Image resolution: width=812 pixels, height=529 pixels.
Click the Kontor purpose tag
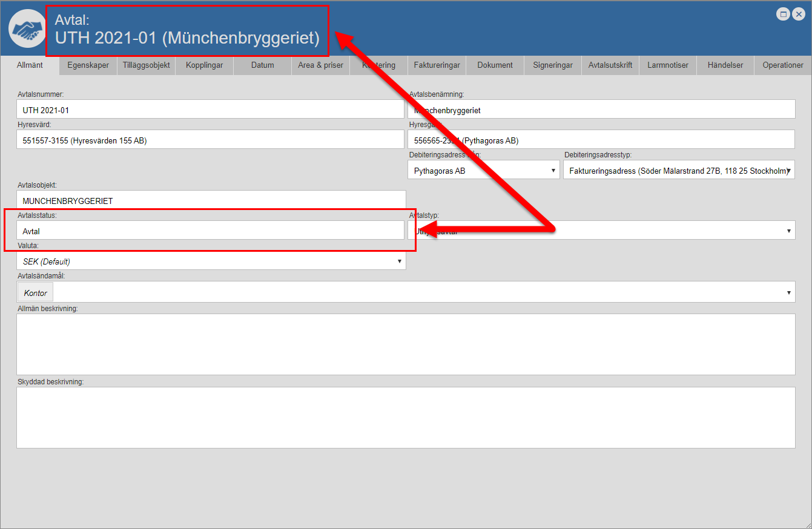click(x=35, y=293)
